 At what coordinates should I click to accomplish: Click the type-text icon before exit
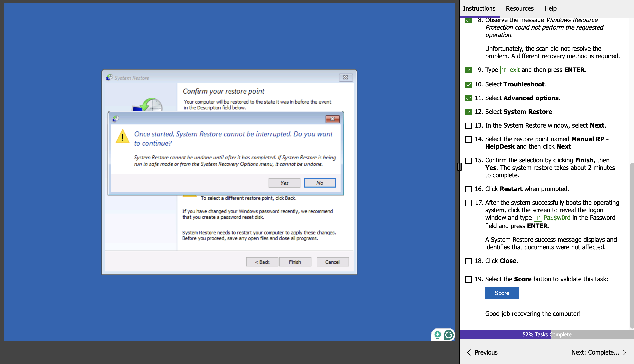click(x=504, y=70)
